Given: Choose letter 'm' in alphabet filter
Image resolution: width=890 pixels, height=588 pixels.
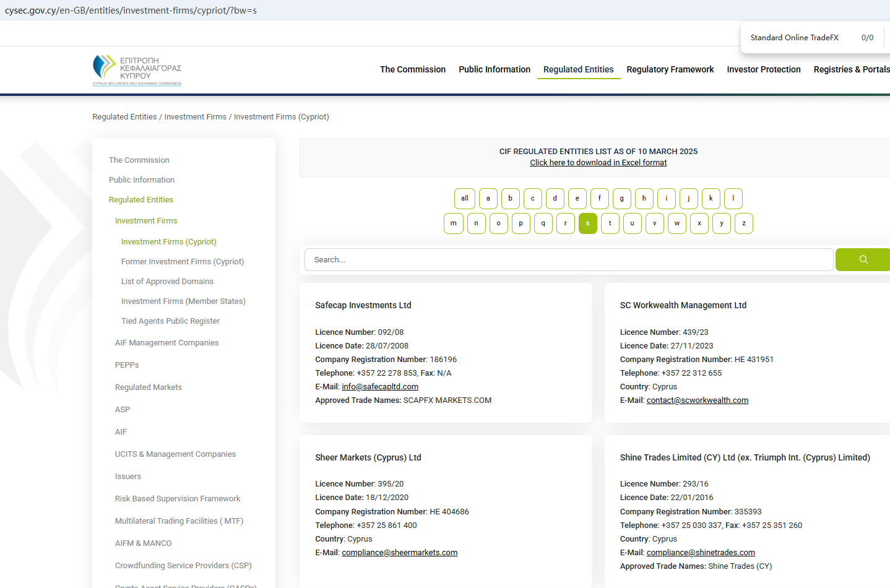Looking at the screenshot, I should coord(453,223).
